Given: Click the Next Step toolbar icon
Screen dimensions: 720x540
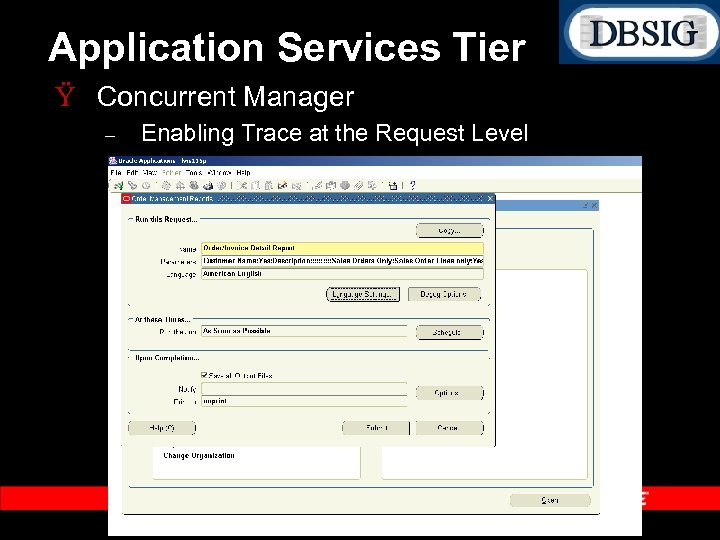Looking at the screenshot, I should point(180,186).
